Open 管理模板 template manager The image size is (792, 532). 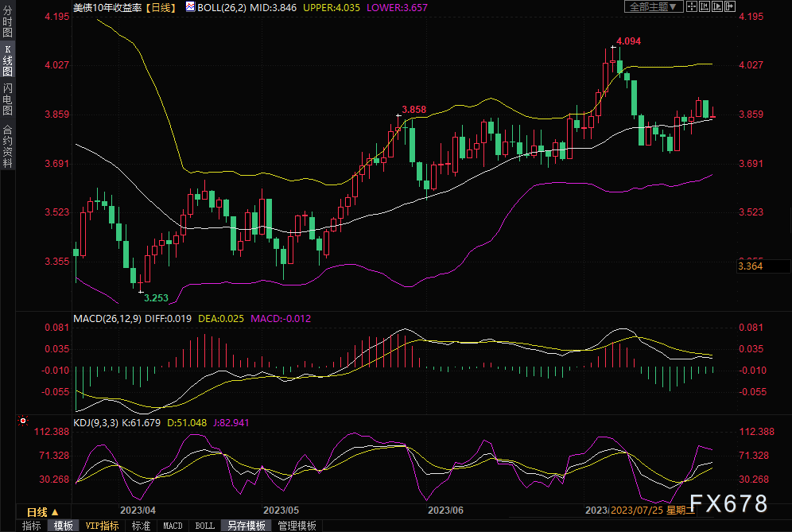(x=297, y=526)
